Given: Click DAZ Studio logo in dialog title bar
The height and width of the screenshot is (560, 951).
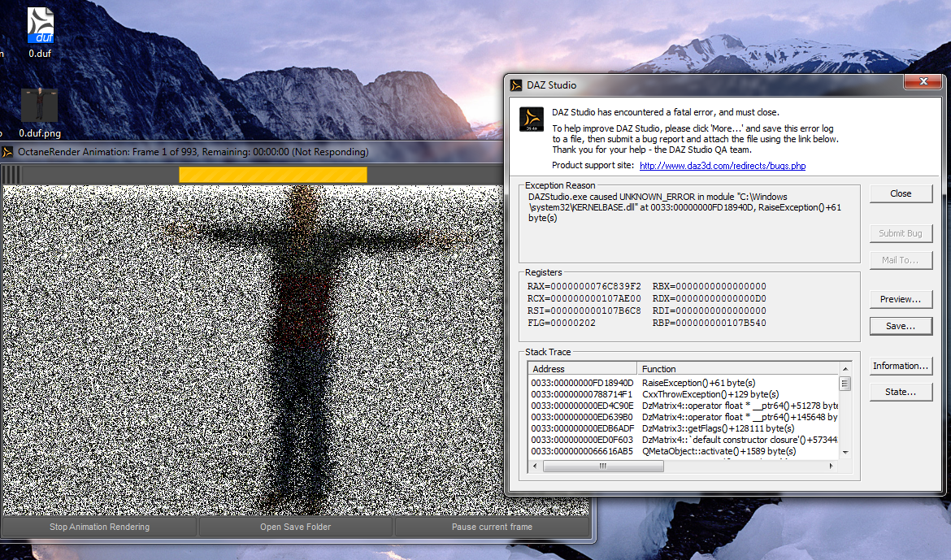Looking at the screenshot, I should coord(516,85).
